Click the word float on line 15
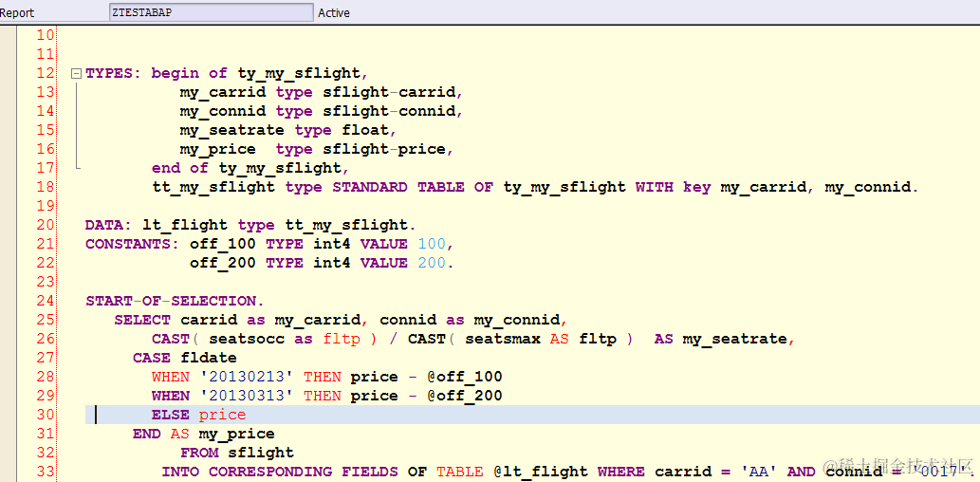The image size is (980, 482). coord(365,130)
